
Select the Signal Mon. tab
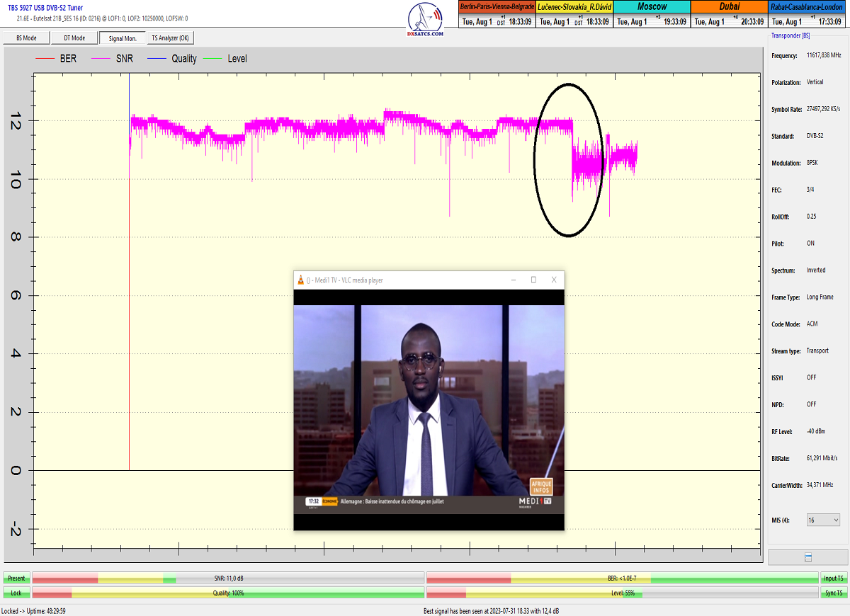[x=122, y=38]
